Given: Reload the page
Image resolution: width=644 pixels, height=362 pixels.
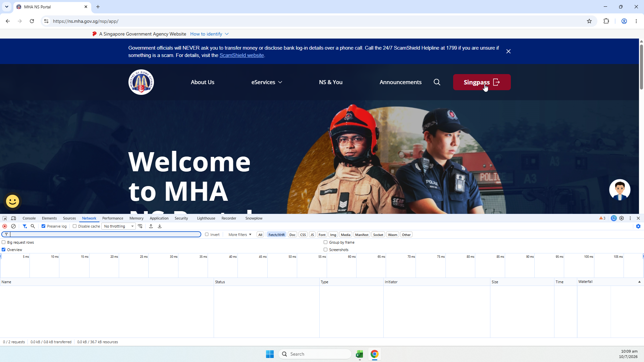Looking at the screenshot, I should 32,21.
